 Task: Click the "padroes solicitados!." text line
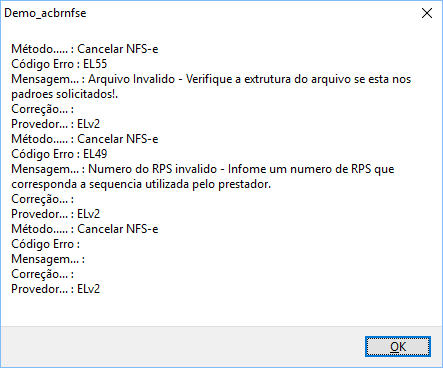65,94
